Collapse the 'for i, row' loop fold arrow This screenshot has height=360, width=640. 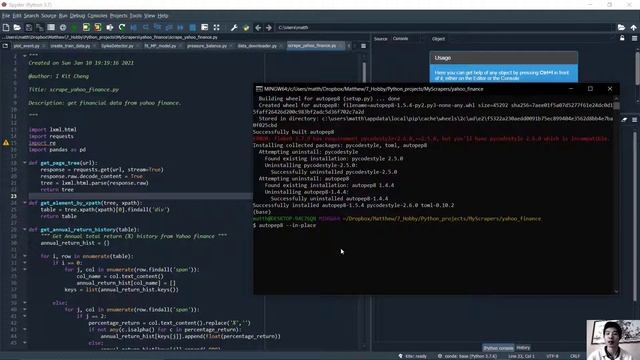point(24,256)
